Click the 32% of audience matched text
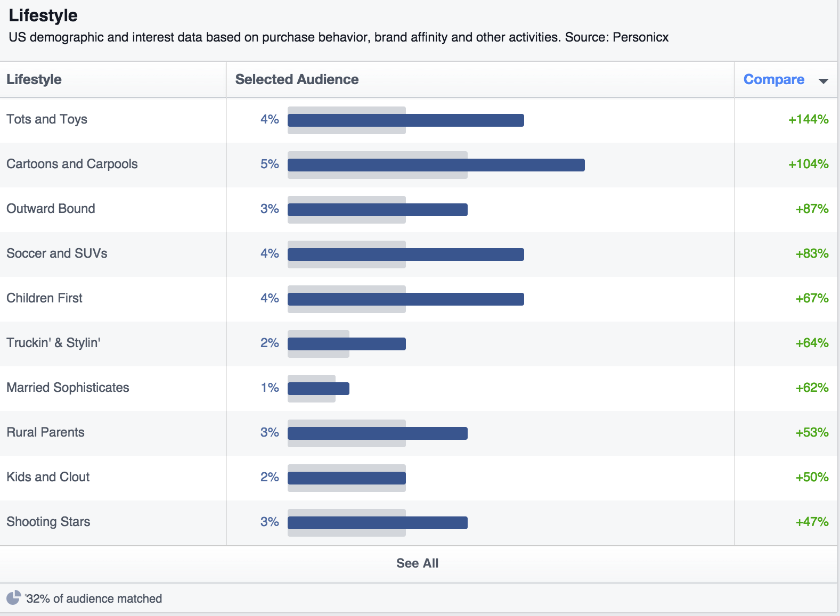This screenshot has width=840, height=616. point(93,598)
